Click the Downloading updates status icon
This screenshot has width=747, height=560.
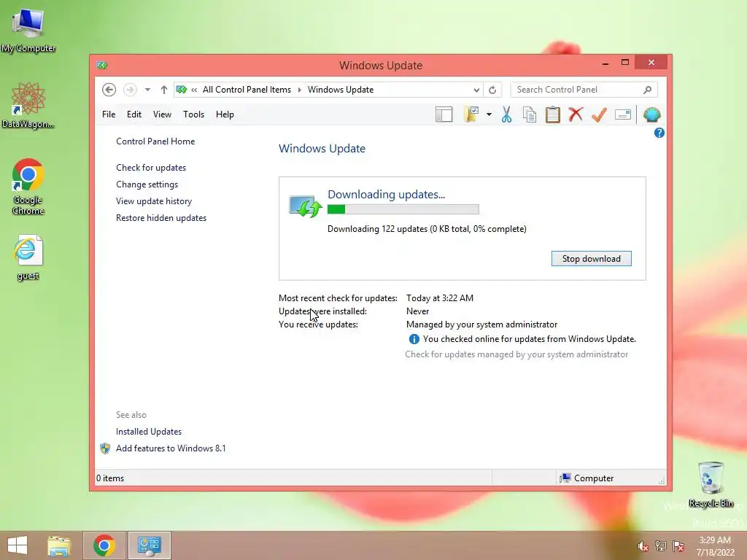[x=306, y=206]
